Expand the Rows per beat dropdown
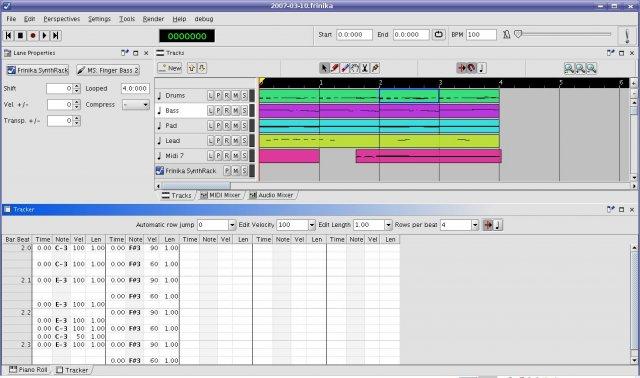Viewport: 640px width, 378px height. [475, 225]
